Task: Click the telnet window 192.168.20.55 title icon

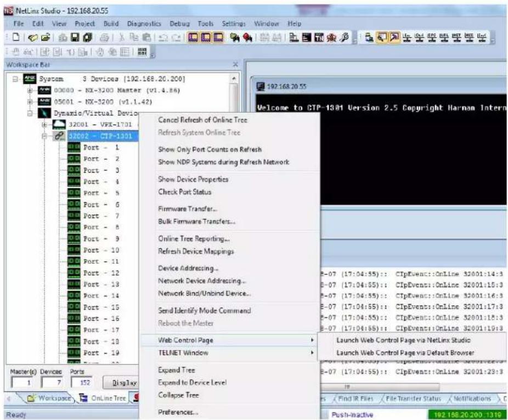Action: [x=261, y=87]
